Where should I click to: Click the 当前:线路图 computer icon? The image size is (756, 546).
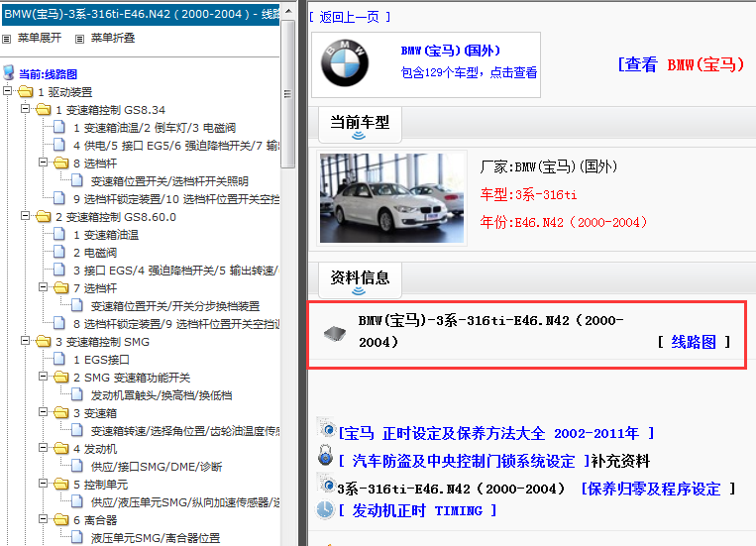(9, 73)
